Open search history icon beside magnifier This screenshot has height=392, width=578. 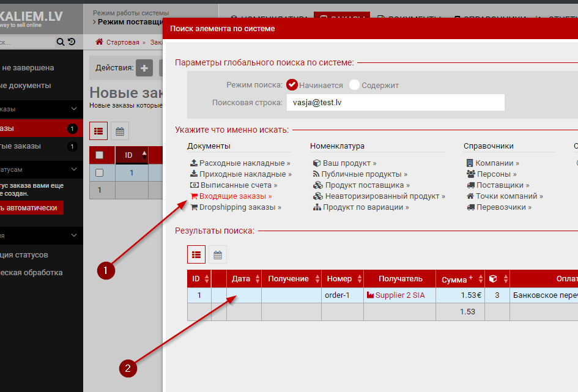tap(72, 42)
